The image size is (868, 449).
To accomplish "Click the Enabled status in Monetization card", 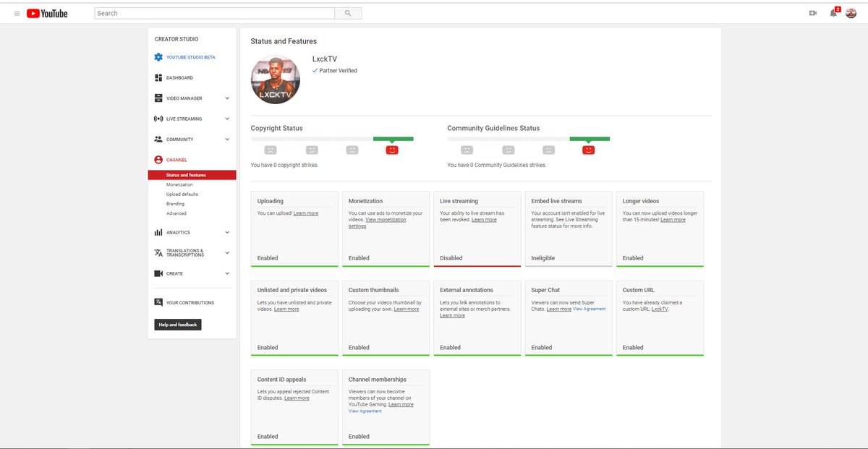I will pyautogui.click(x=359, y=258).
